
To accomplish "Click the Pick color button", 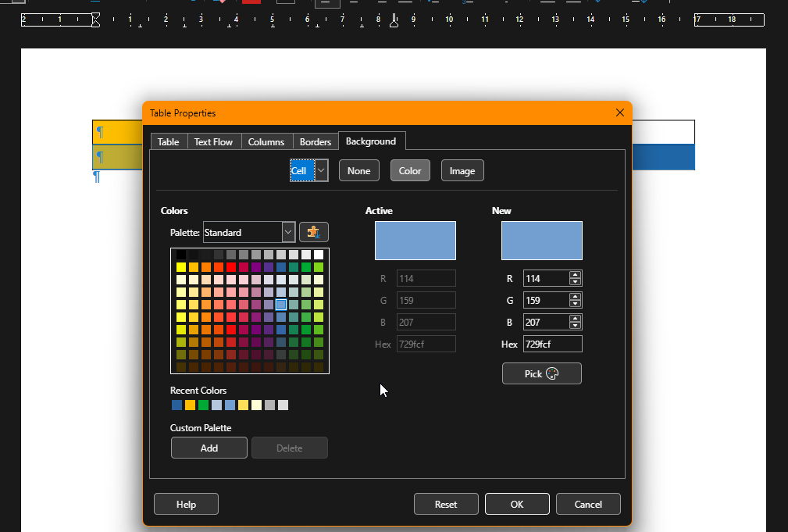I will tap(541, 373).
